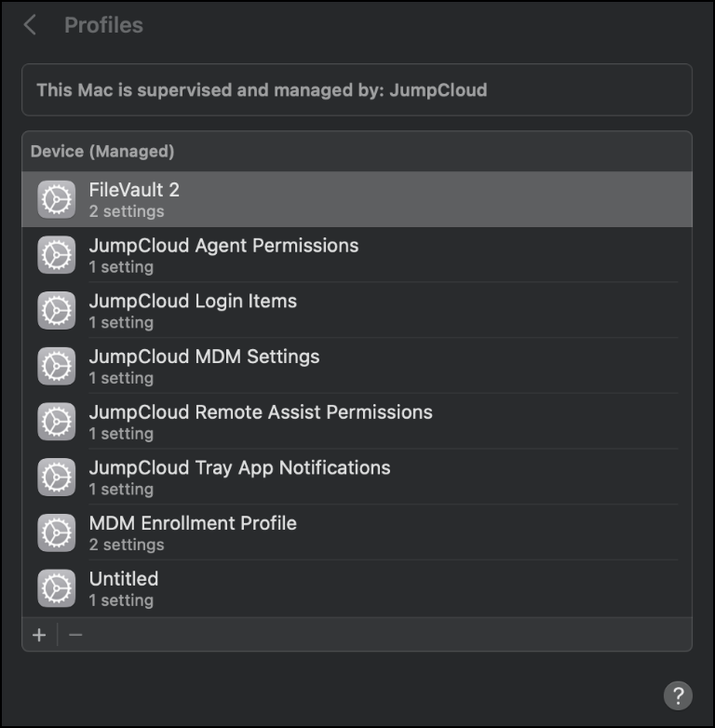715x728 pixels.
Task: Click the JumpCloud Remote Assist Permissions icon
Action: pyautogui.click(x=57, y=422)
